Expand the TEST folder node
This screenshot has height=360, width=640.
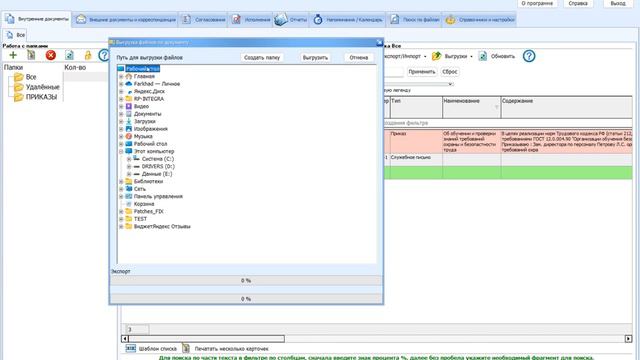121,219
